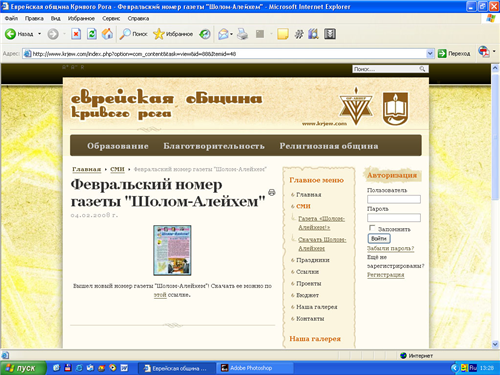Click first Quick Launch icon on taskbar

coord(56,368)
